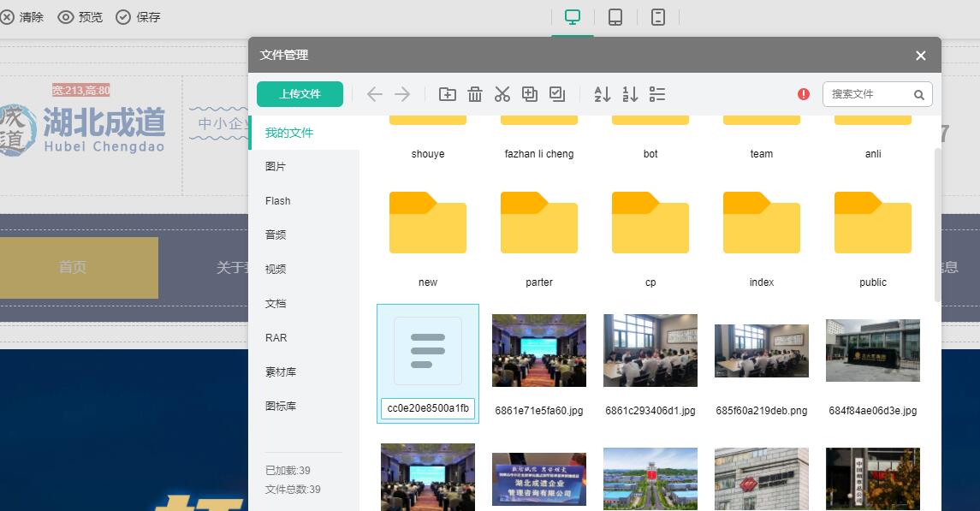Show 文档 files category
The width and height of the screenshot is (980, 511).
(x=305, y=304)
